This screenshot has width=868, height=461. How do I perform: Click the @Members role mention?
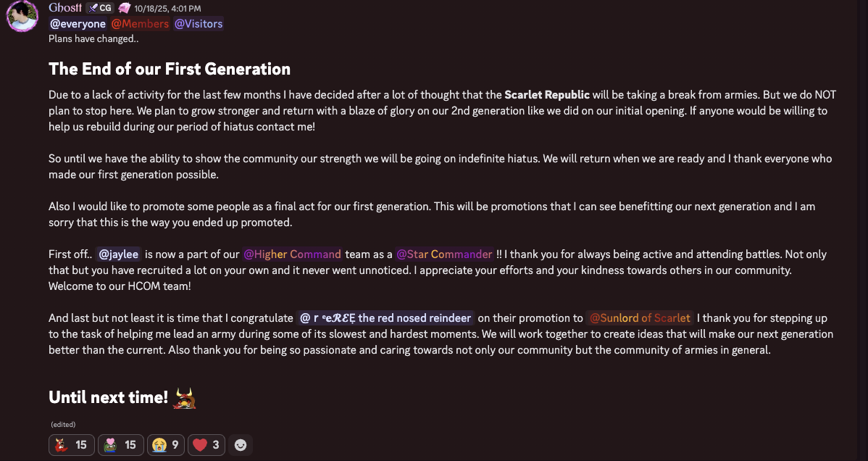click(140, 24)
